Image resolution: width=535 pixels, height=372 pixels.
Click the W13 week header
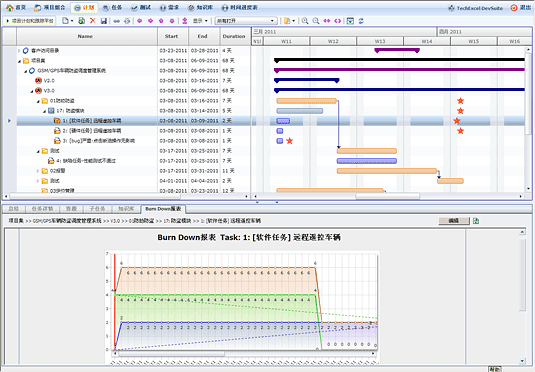[x=380, y=41]
